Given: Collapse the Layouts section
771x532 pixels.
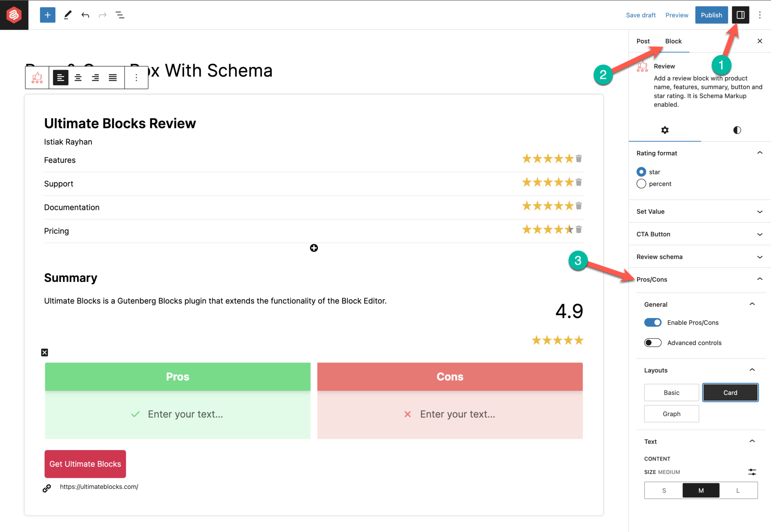Looking at the screenshot, I should (752, 370).
